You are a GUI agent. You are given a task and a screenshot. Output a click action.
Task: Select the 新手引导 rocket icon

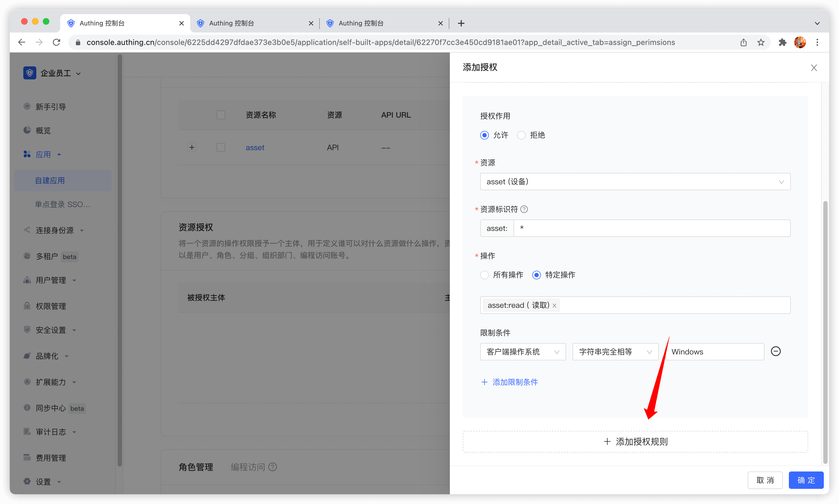pos(27,106)
